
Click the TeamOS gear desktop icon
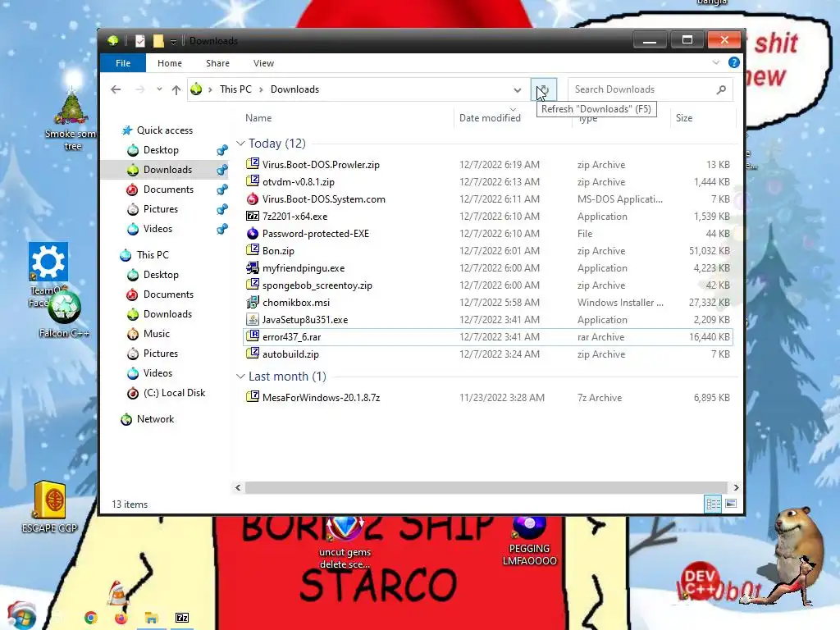click(x=48, y=262)
